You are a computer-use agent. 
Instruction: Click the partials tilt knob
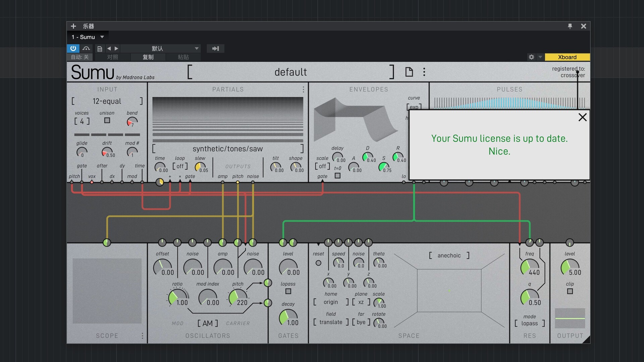(276, 167)
